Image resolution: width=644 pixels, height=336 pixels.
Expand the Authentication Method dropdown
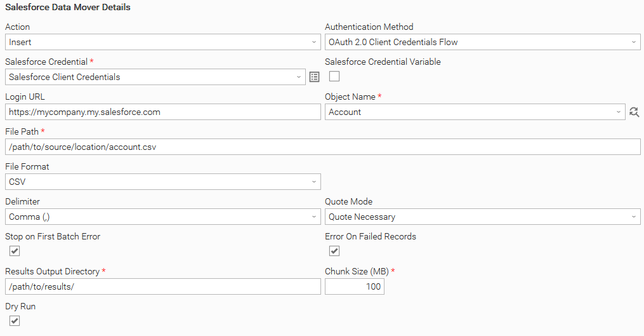tap(483, 42)
